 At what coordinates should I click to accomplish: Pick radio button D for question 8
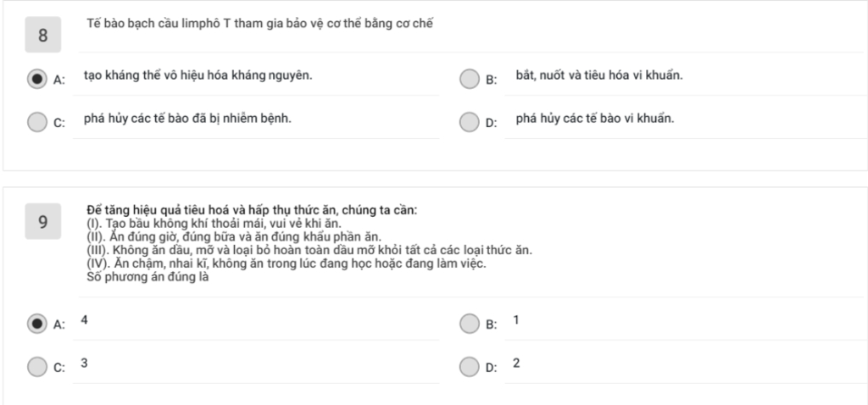[x=469, y=122]
